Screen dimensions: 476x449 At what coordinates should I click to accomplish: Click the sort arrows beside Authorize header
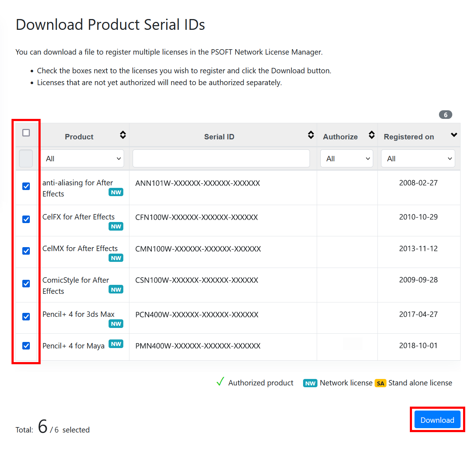click(x=372, y=135)
